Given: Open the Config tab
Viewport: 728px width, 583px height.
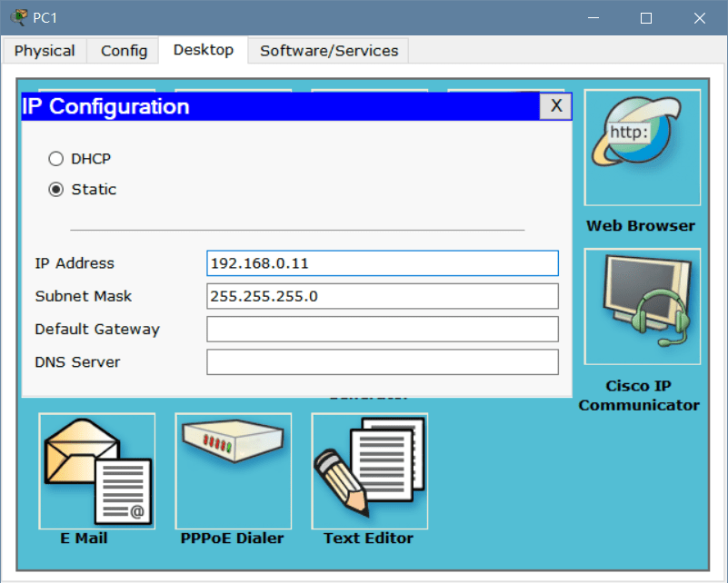Looking at the screenshot, I should point(124,51).
